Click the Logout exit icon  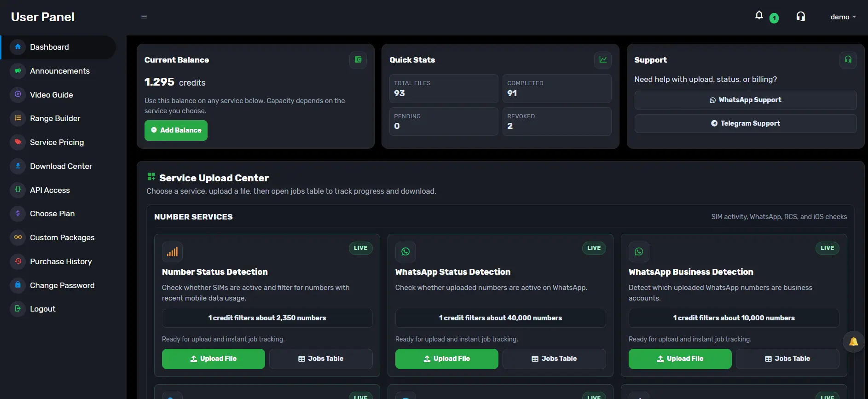pyautogui.click(x=18, y=309)
